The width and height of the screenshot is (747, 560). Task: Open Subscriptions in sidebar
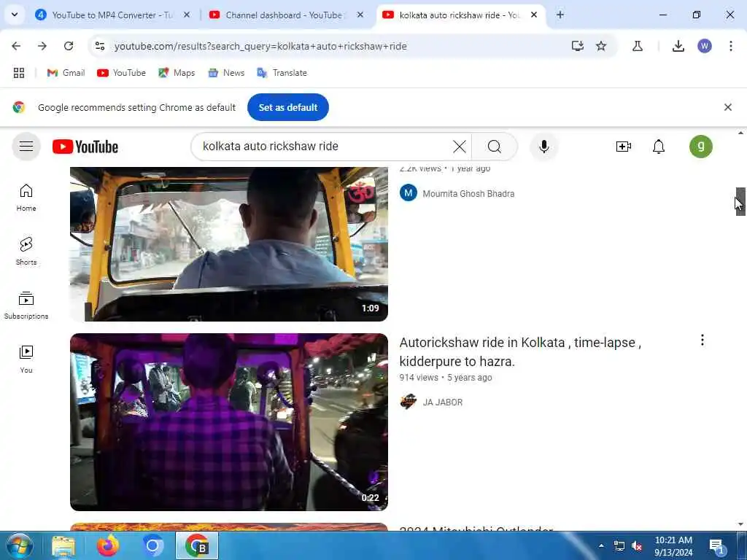(x=26, y=306)
